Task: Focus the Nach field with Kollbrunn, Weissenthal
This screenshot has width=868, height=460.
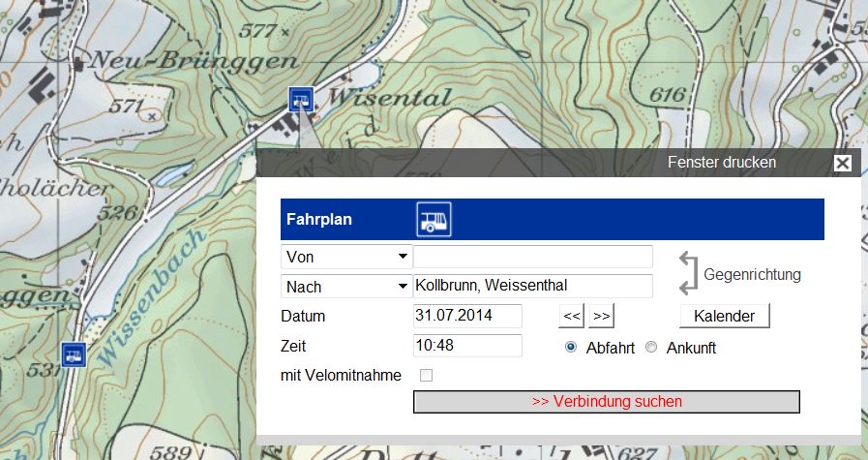Action: click(x=532, y=286)
